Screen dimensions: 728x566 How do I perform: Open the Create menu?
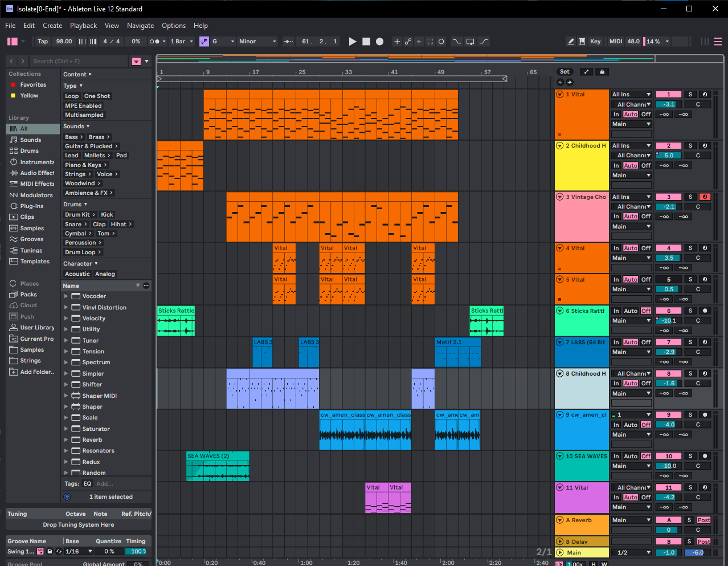tap(52, 26)
